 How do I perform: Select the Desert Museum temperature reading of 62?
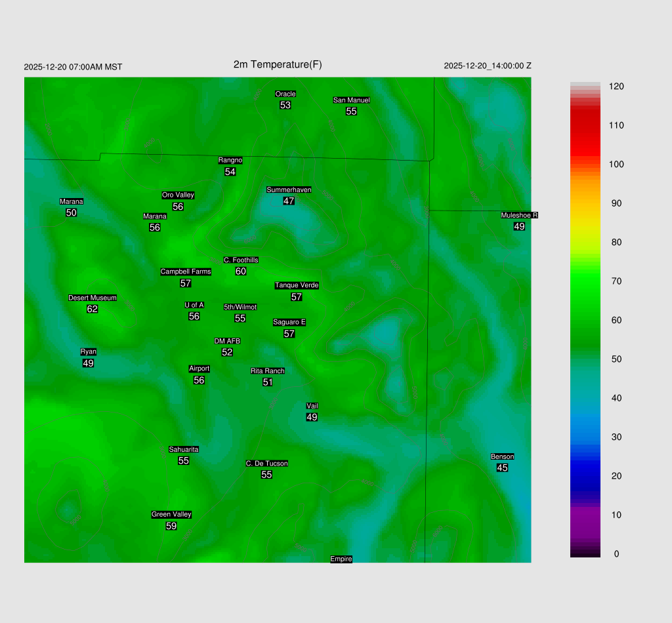[x=93, y=309]
